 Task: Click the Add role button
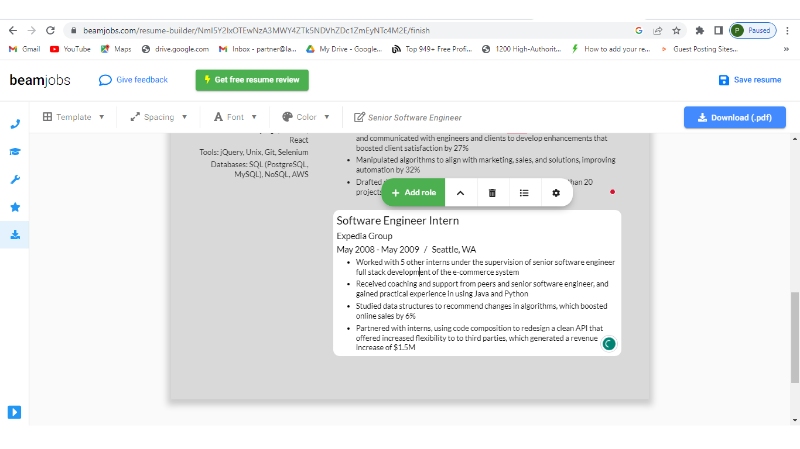[x=413, y=192]
